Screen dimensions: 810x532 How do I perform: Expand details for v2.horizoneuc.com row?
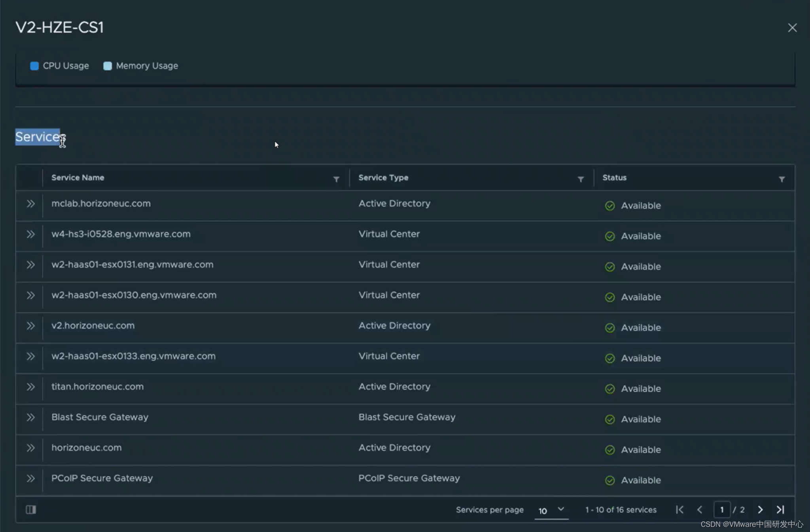coord(30,326)
